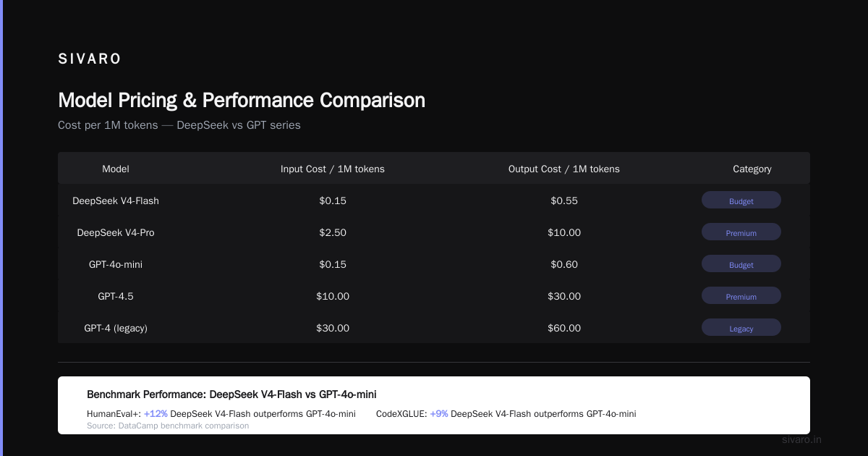Select the Model Pricing & Performance Comparison heading

click(x=242, y=100)
